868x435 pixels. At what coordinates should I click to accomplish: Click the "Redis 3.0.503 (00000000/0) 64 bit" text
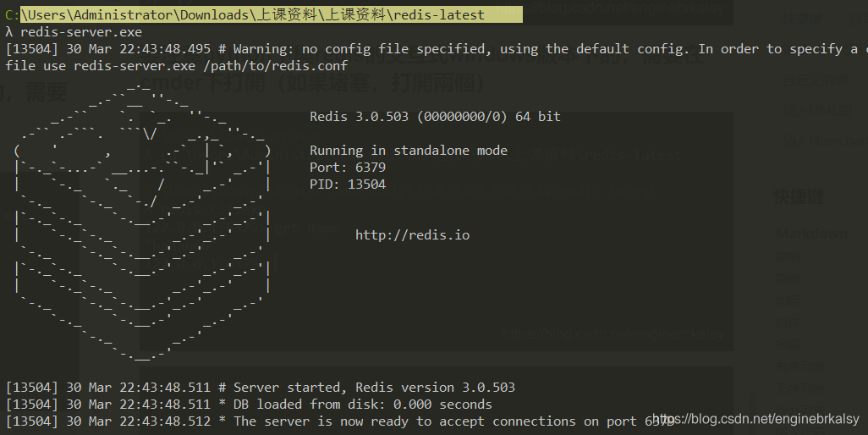point(435,117)
